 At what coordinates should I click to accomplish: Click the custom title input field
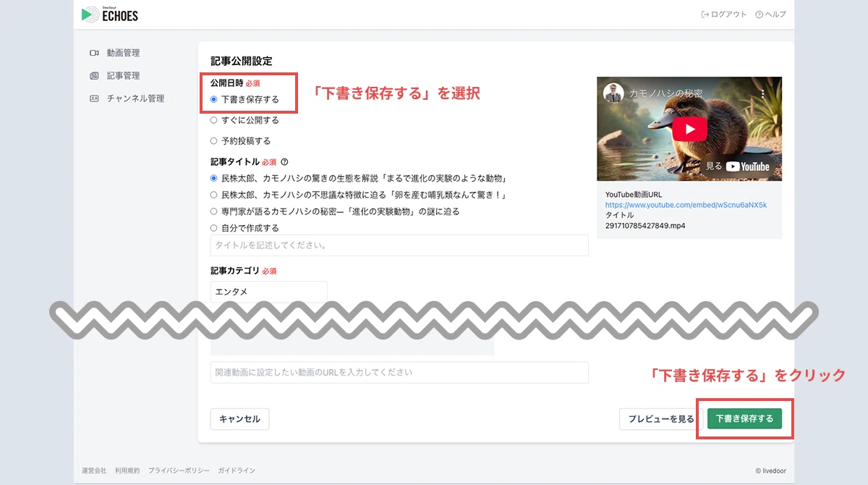tap(399, 245)
